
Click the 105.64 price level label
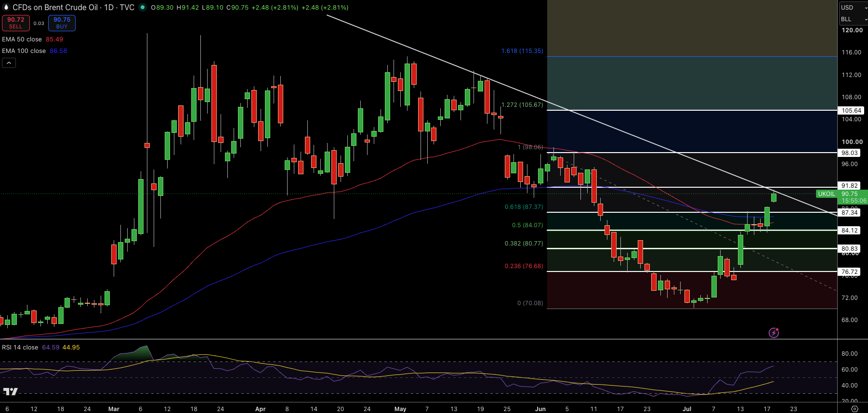click(851, 110)
